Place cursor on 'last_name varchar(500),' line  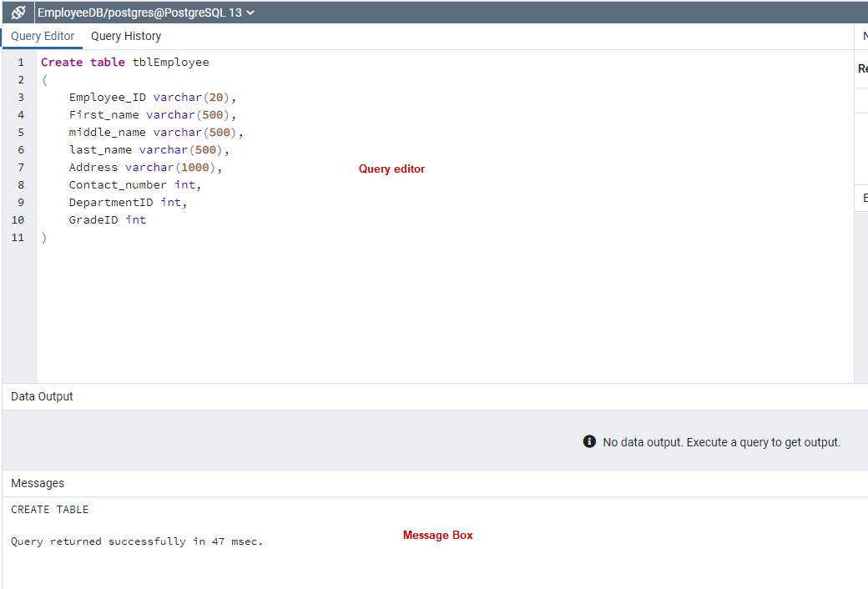click(149, 150)
